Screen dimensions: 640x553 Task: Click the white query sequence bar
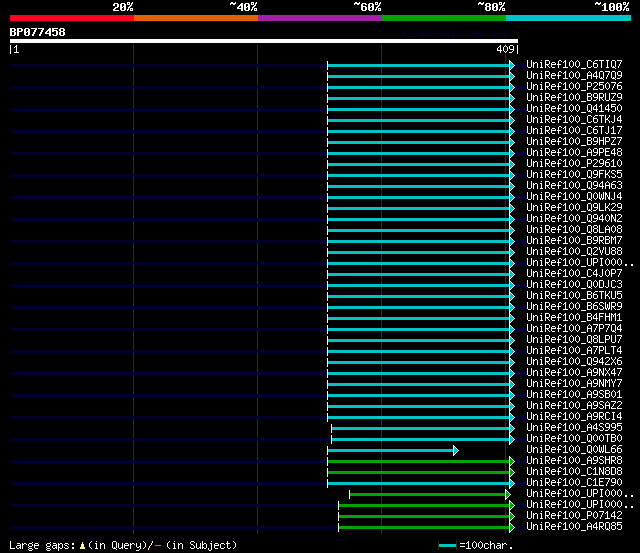coord(264,41)
